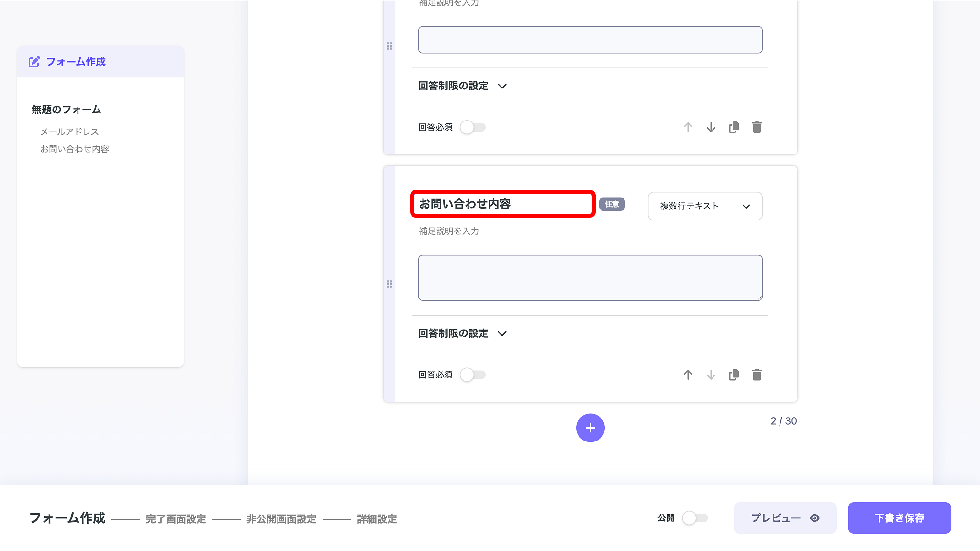This screenshot has height=551, width=980.
Task: Open the 複数行テキスト type dropdown
Action: (x=705, y=206)
